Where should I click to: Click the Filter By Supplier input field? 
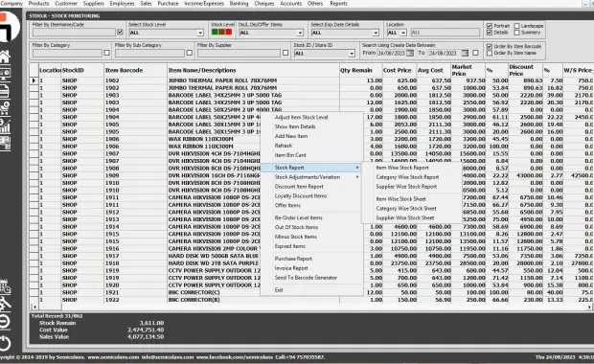coord(239,54)
